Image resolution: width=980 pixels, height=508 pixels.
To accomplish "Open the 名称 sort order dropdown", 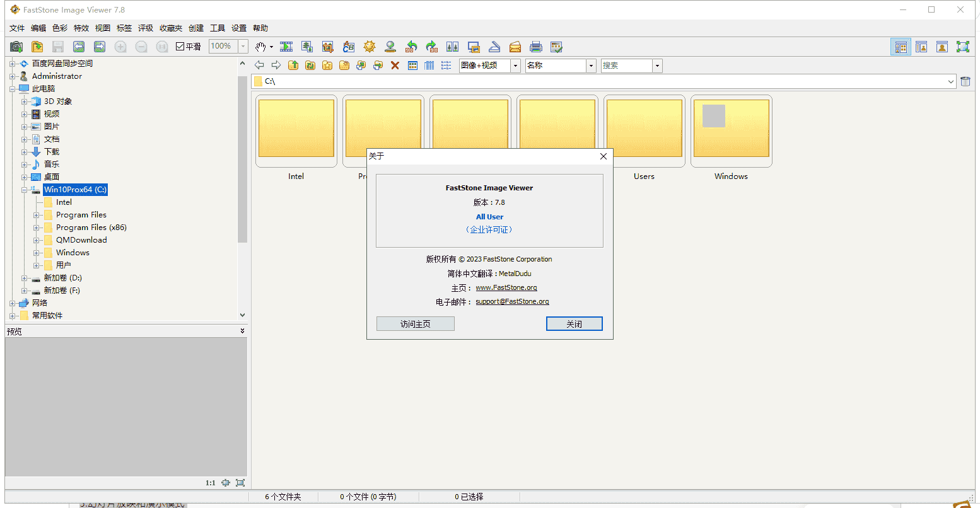I will pyautogui.click(x=591, y=66).
